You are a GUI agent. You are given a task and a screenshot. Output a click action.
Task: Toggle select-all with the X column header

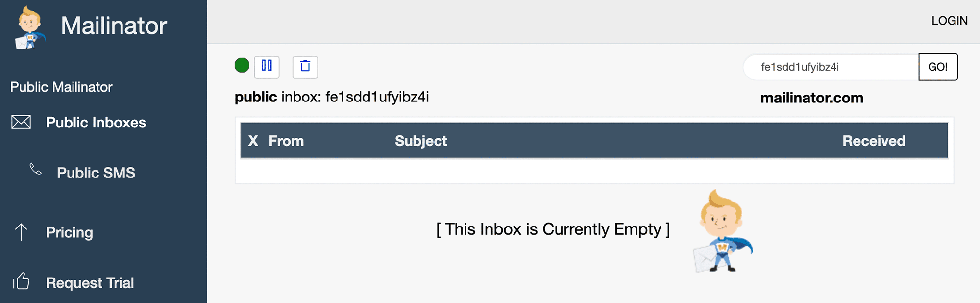pos(252,141)
